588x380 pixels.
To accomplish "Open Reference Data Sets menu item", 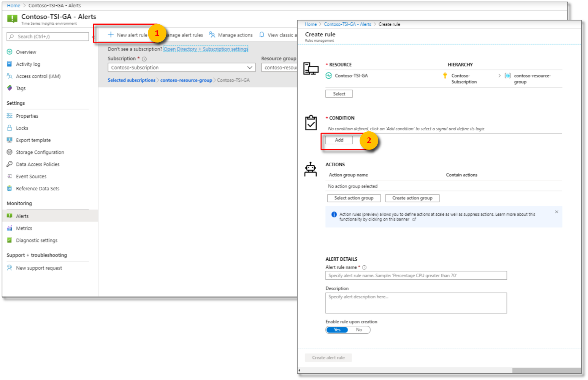I will click(38, 189).
